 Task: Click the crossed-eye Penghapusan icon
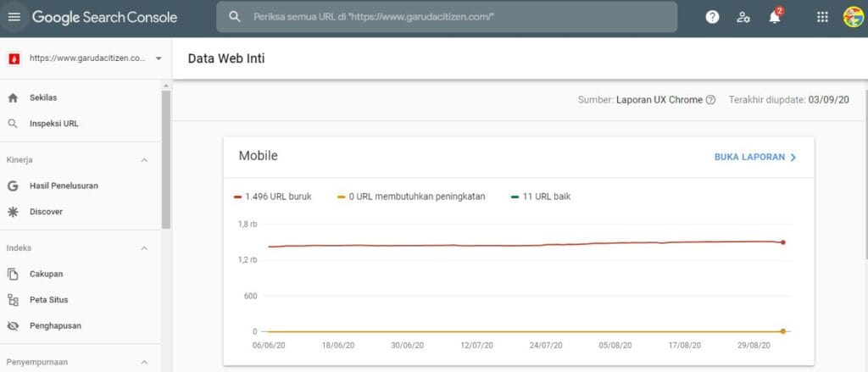click(x=13, y=326)
